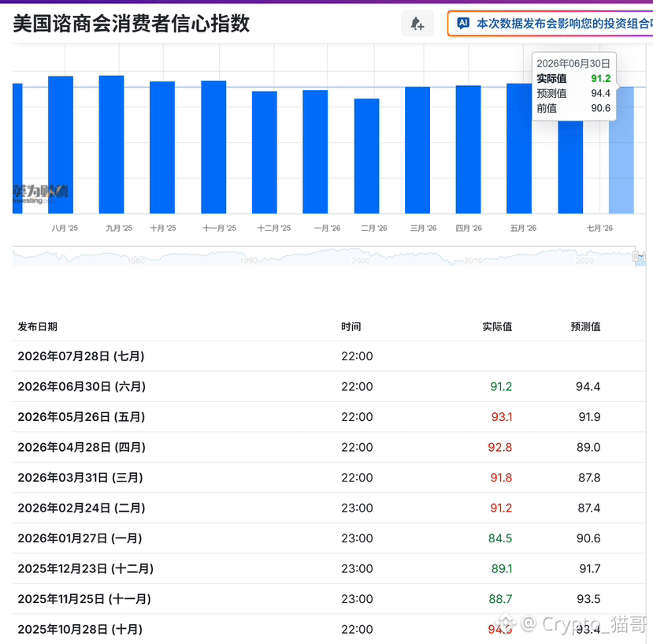Select row 2026年05月26日 (五月)
Viewport: 653px width, 644px height.
click(x=329, y=417)
